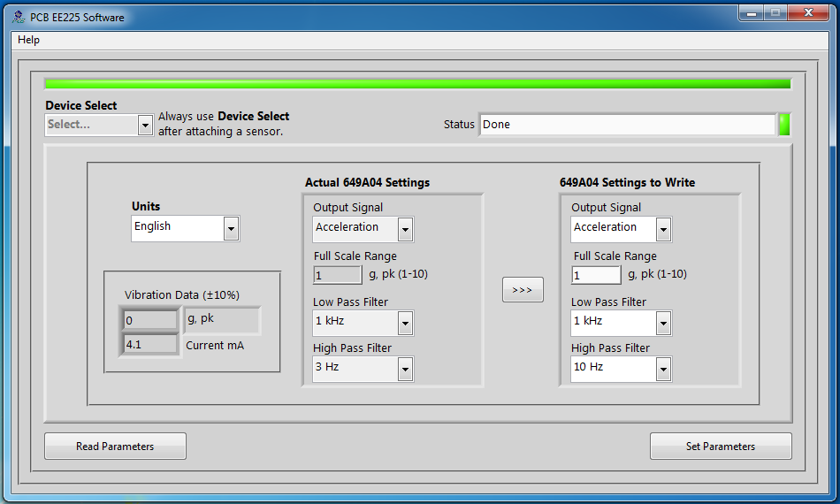Click the green progress bar

[418, 83]
